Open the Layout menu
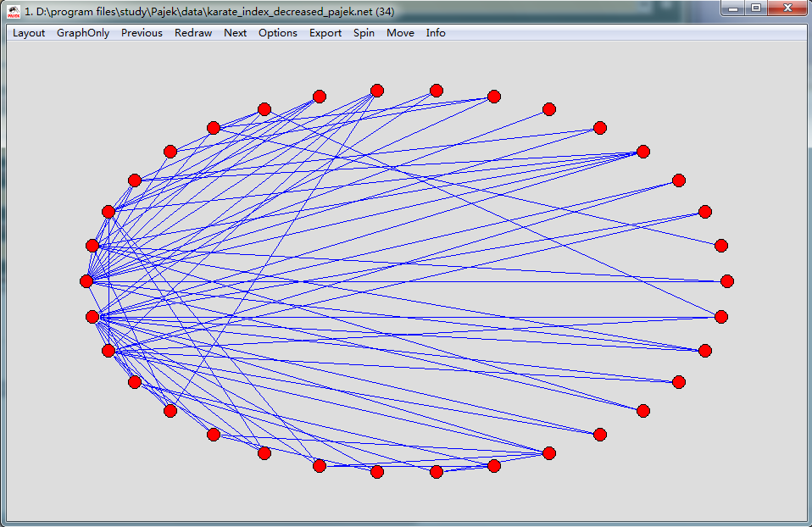 pos(29,32)
